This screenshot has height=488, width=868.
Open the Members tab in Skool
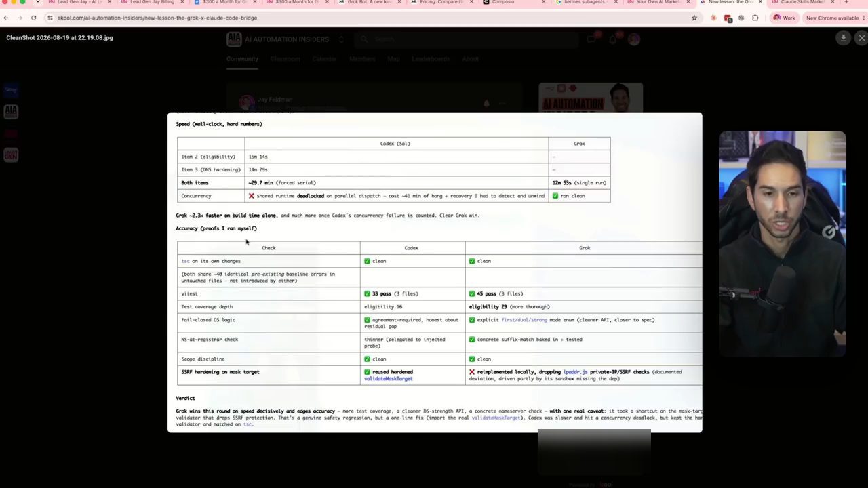point(362,59)
